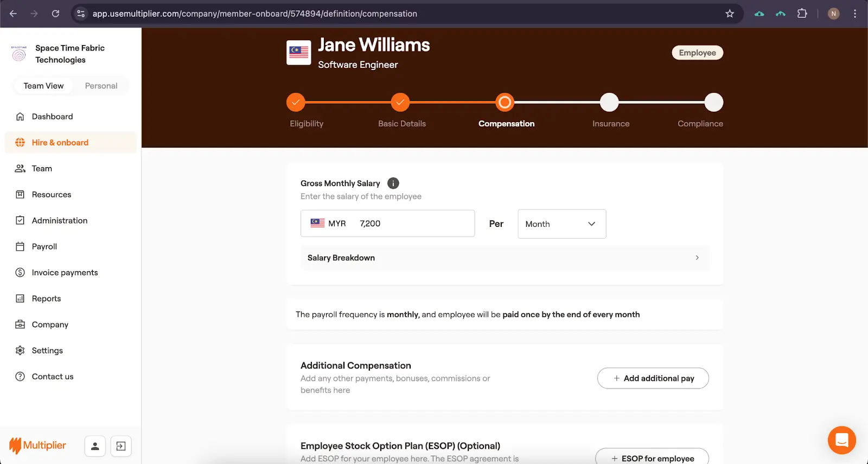Click the browser profile avatar N
This screenshot has width=868, height=464.
click(834, 14)
